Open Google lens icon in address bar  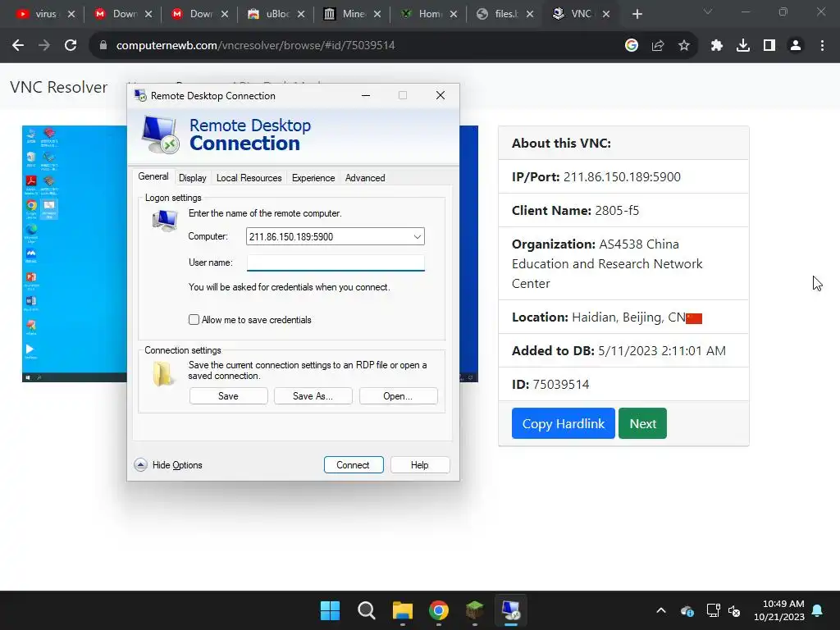click(x=632, y=46)
